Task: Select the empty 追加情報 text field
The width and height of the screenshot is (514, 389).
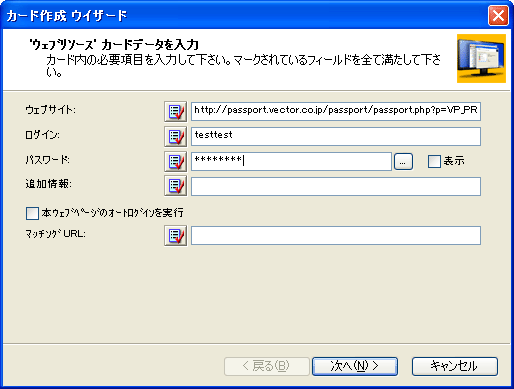Action: [x=336, y=186]
